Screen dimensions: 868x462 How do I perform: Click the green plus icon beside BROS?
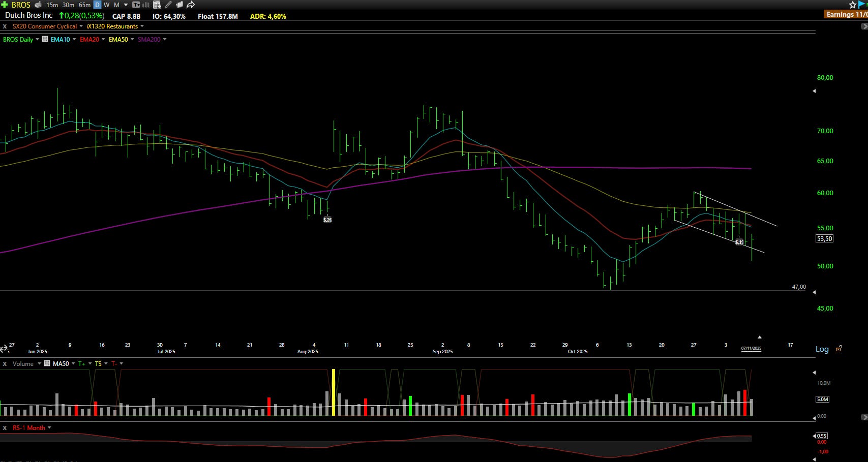tap(5, 5)
